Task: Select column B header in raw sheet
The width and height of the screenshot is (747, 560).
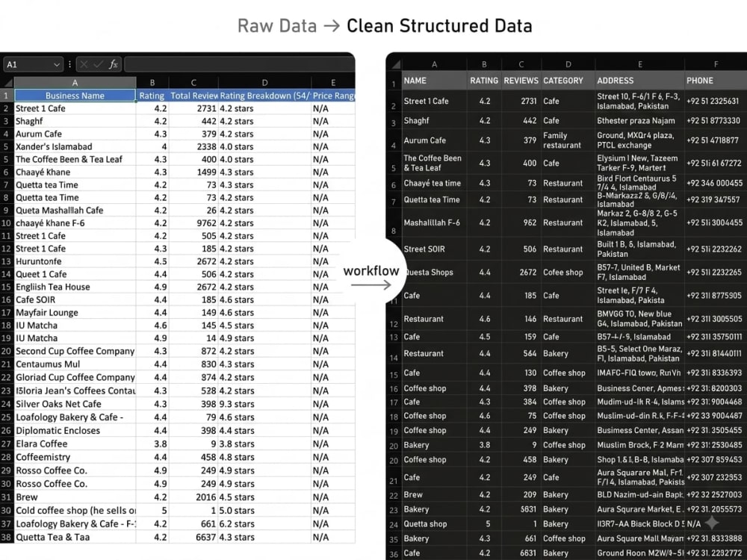Action: point(152,82)
